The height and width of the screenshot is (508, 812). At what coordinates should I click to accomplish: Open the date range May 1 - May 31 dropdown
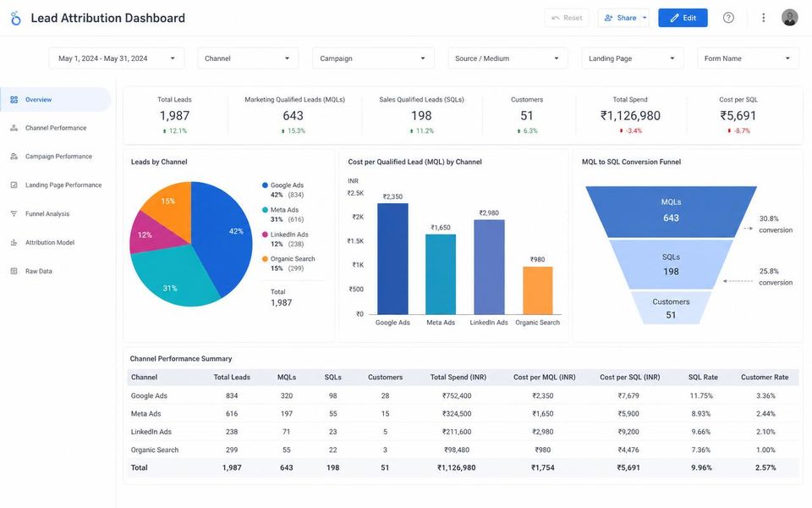click(117, 58)
